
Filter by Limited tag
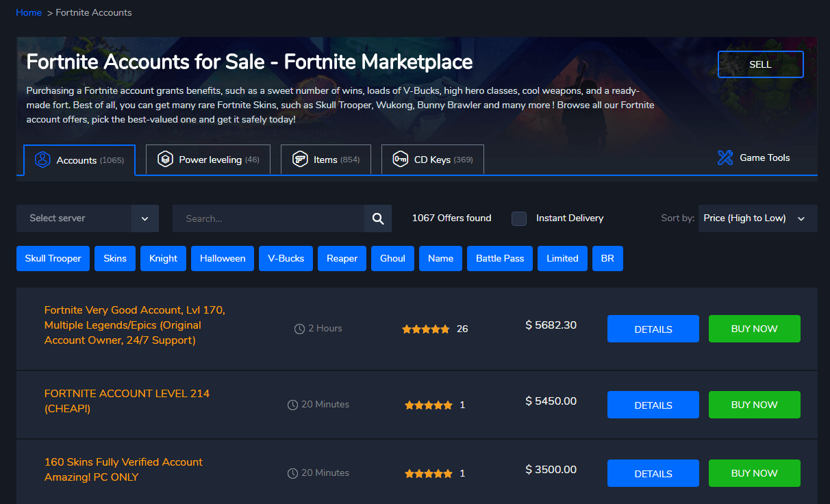[562, 258]
